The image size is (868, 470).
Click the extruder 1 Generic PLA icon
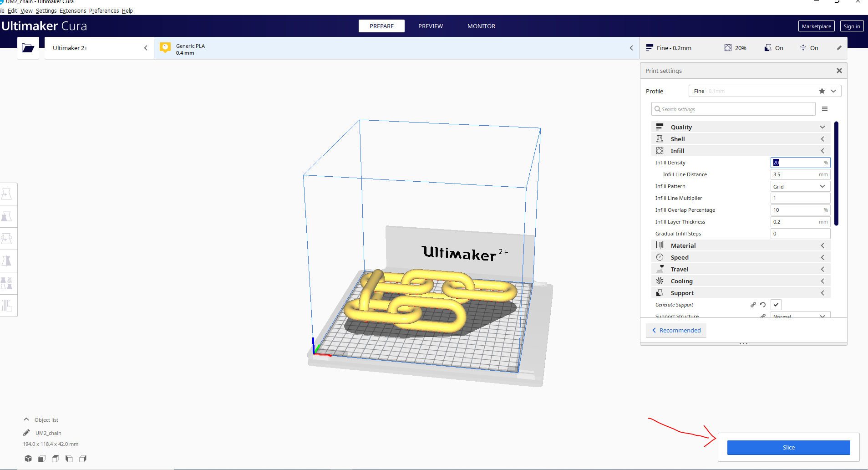165,47
